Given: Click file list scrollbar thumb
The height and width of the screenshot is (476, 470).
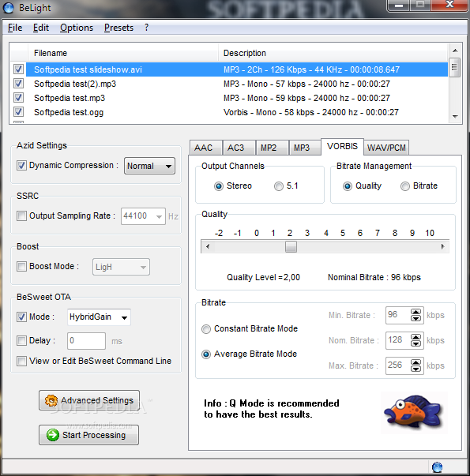Looking at the screenshot, I should 455,67.
